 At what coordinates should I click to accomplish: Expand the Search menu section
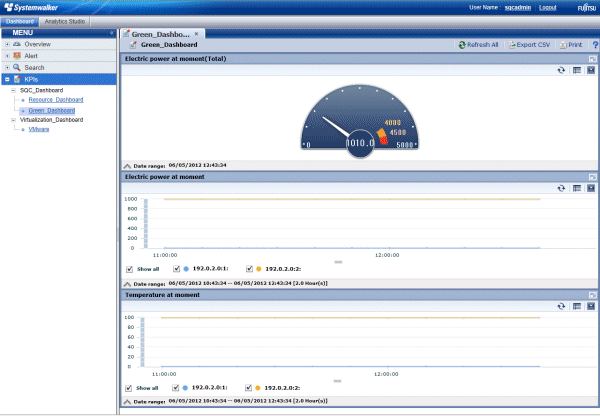click(x=7, y=67)
